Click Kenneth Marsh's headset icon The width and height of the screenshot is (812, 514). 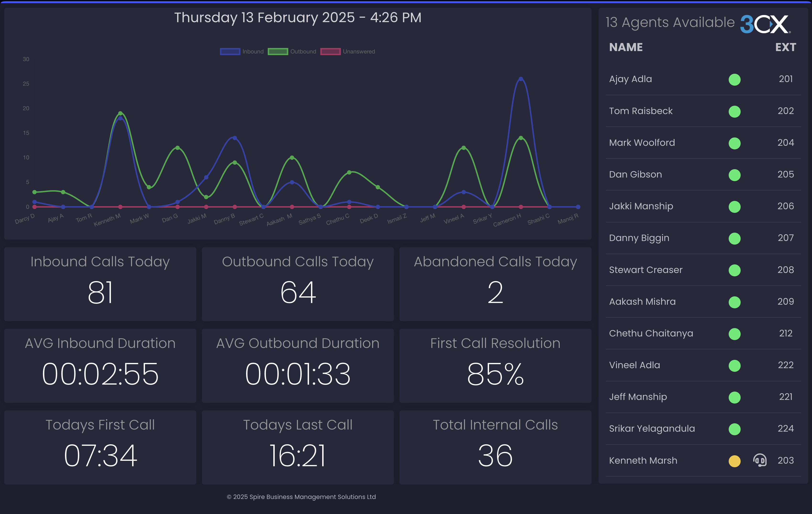759,460
